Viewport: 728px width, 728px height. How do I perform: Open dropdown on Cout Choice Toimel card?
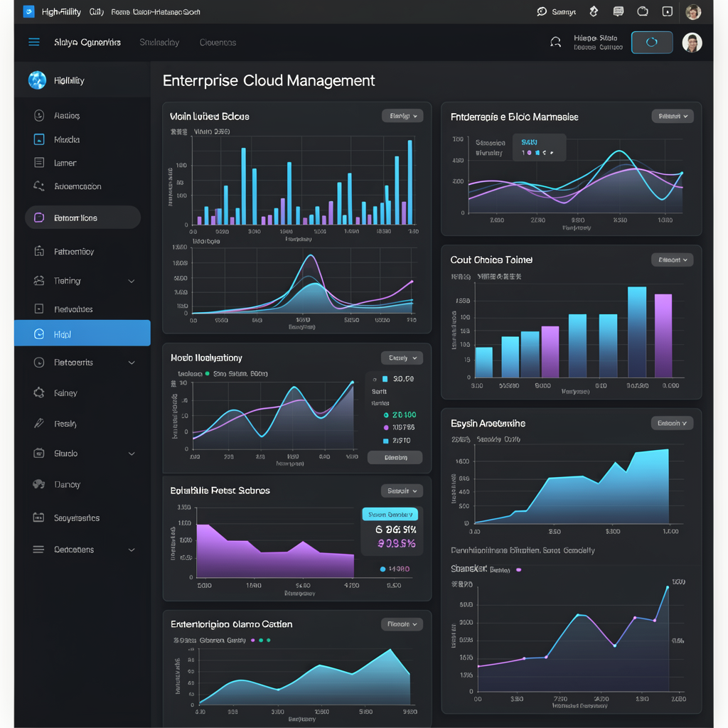click(x=673, y=259)
